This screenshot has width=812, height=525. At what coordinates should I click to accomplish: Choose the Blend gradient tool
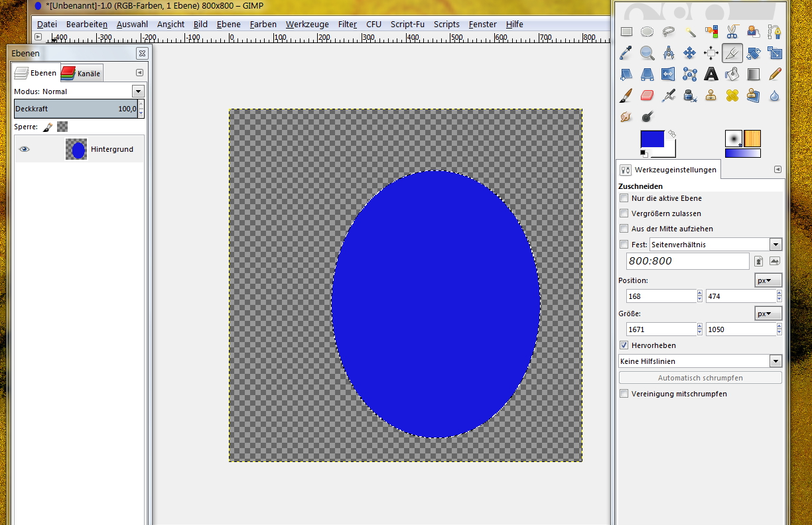tap(754, 74)
